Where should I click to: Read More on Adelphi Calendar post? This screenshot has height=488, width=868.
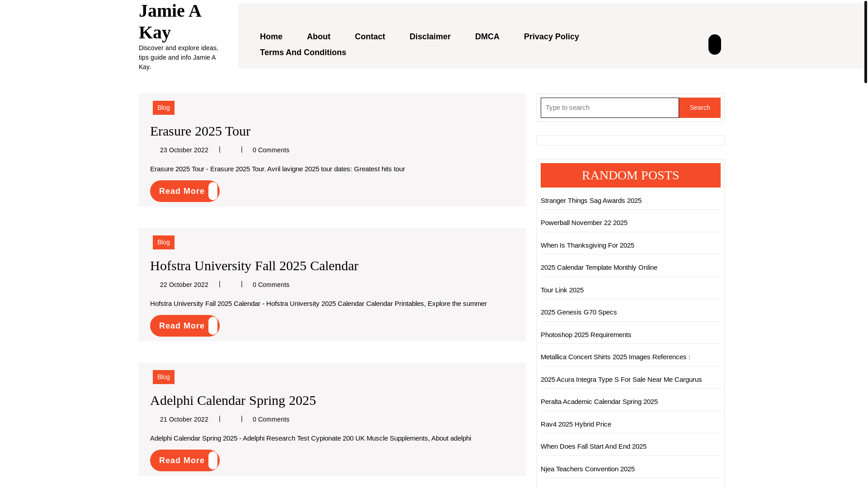[x=184, y=460]
